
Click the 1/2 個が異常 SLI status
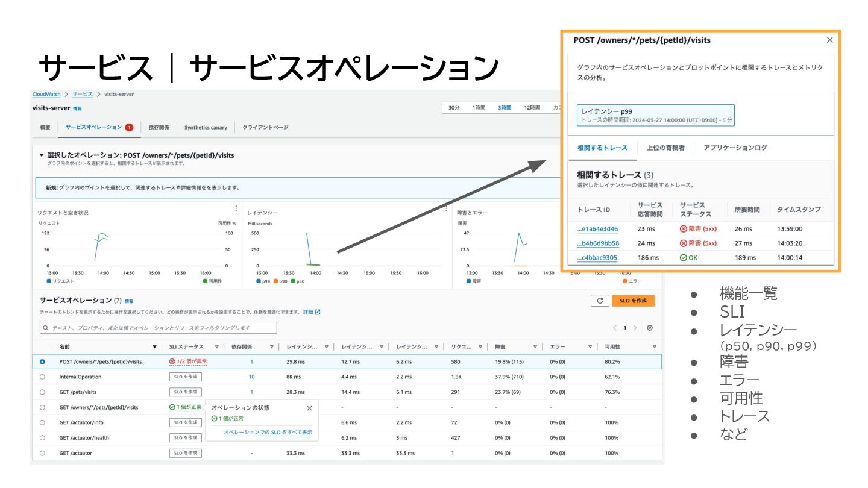click(x=188, y=361)
